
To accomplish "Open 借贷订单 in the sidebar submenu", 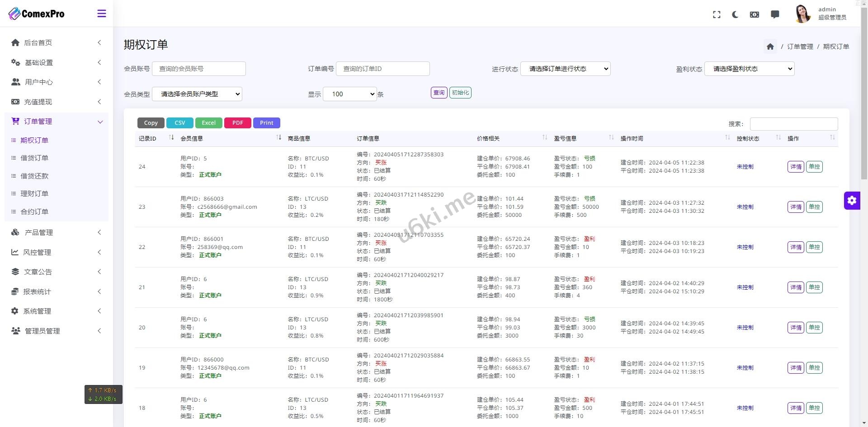I will pyautogui.click(x=34, y=158).
